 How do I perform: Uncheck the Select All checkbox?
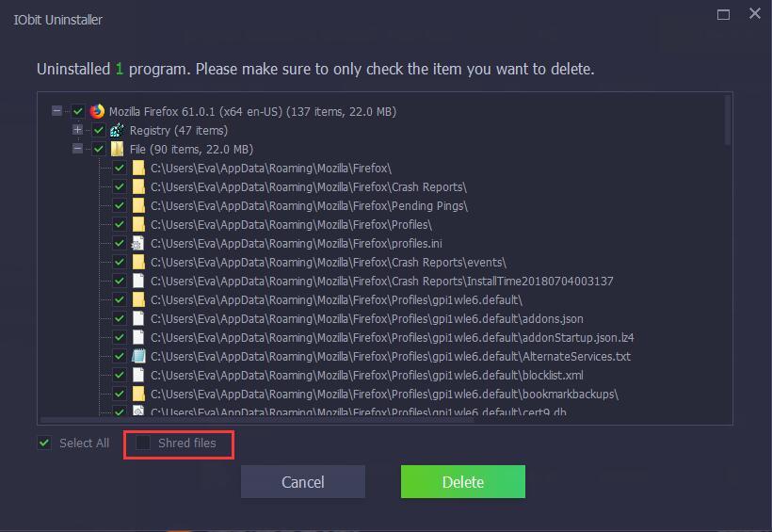click(x=44, y=443)
